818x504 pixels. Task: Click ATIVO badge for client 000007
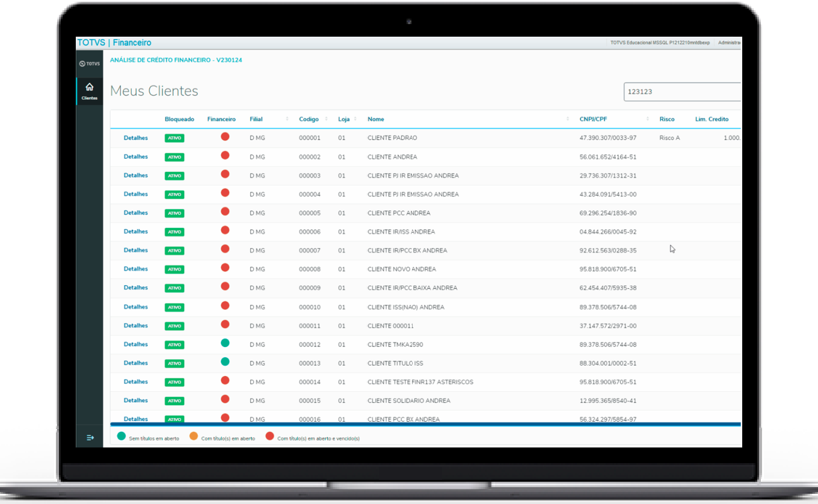pos(174,251)
